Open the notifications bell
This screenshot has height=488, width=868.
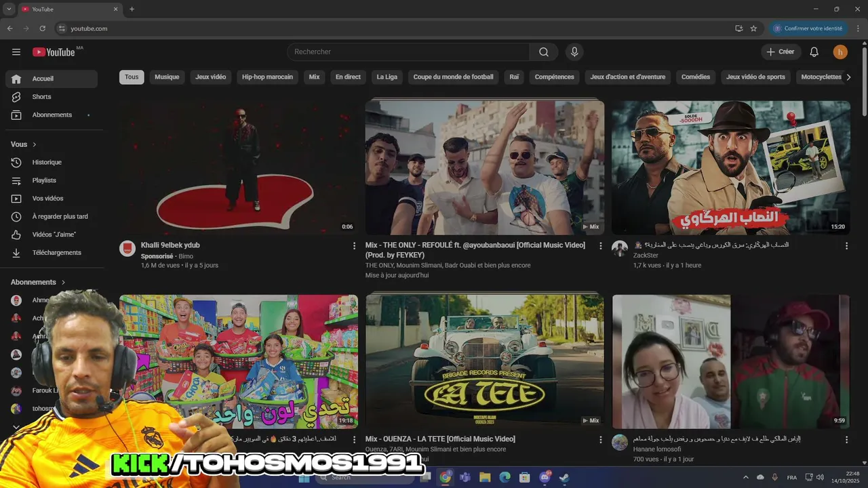point(814,52)
